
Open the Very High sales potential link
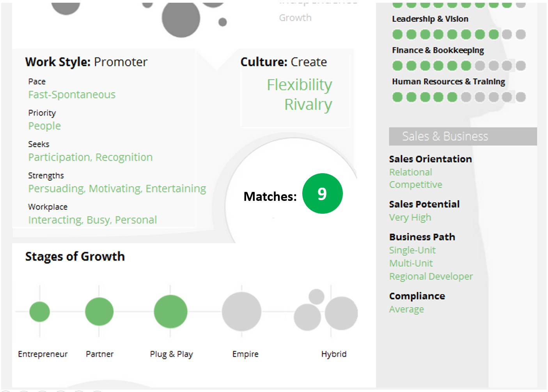click(x=410, y=218)
